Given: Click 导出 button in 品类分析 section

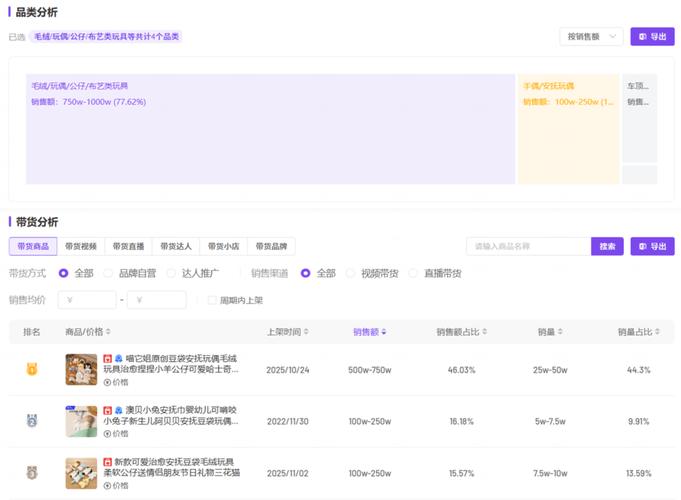Looking at the screenshot, I should coord(652,36).
